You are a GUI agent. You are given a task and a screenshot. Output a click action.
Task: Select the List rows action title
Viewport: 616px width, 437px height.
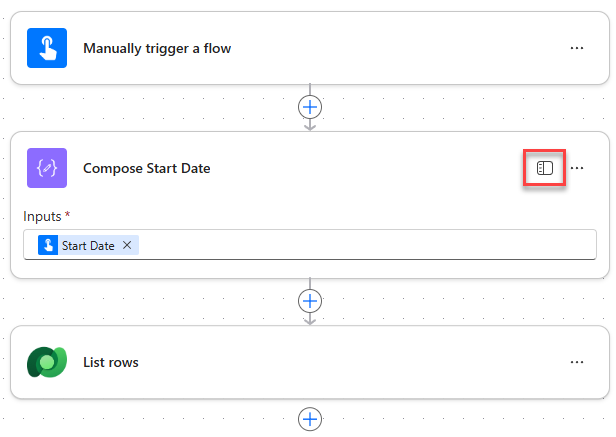tap(111, 362)
